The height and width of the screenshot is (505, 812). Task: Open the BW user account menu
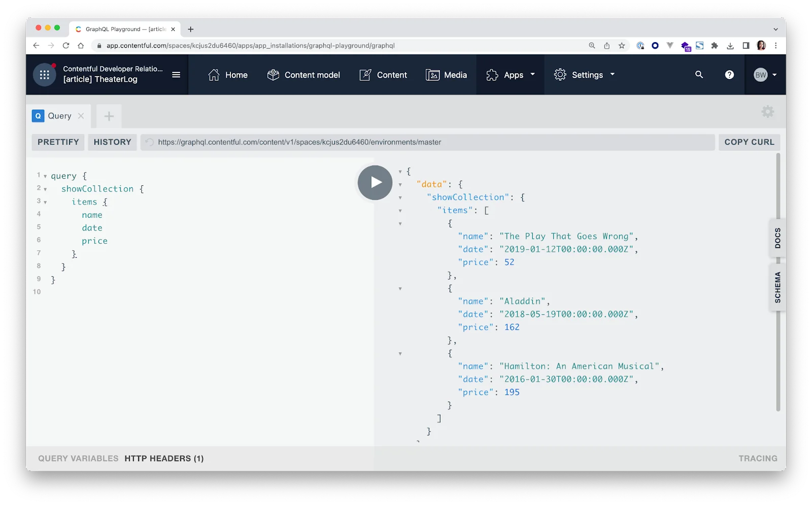pos(765,75)
